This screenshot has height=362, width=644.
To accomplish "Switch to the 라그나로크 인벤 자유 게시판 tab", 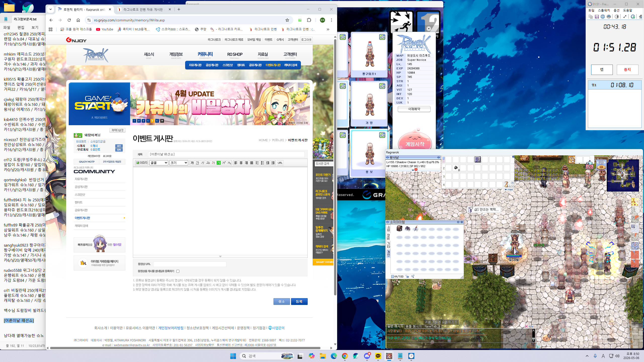I will coord(144,9).
